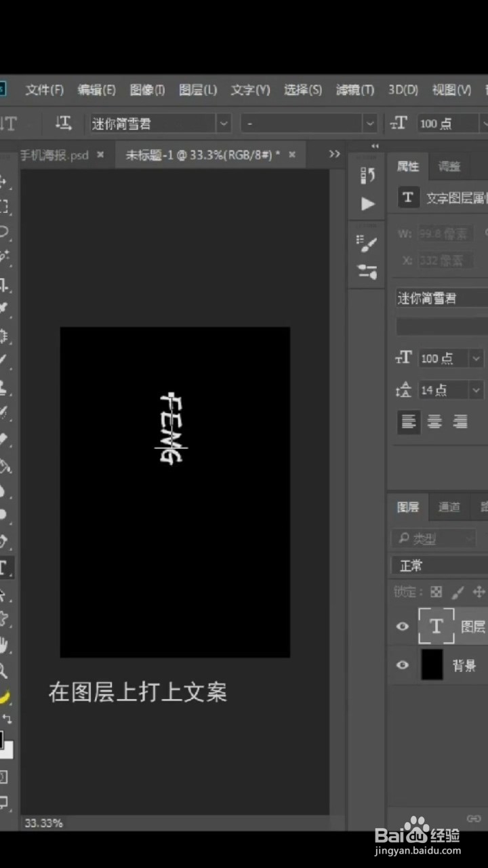Screen dimensions: 488x868
Task: Switch to 调整 panel tab
Action: coord(449,166)
